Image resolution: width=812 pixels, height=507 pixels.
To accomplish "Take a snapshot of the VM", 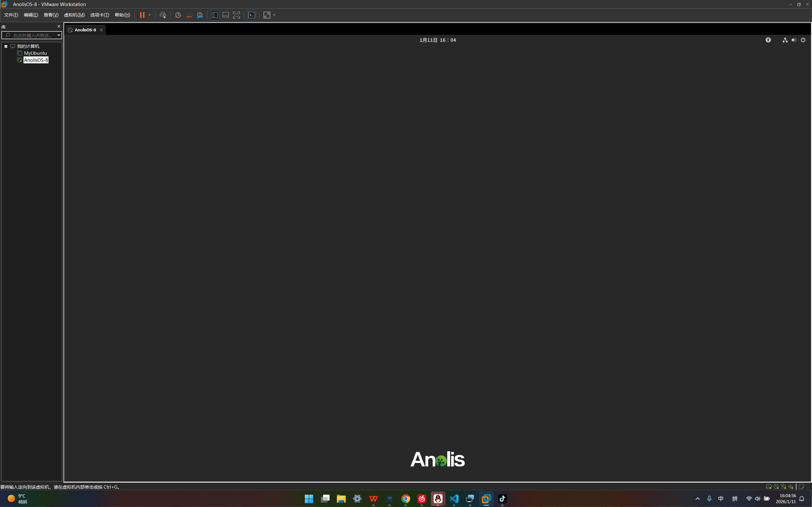I will click(178, 15).
